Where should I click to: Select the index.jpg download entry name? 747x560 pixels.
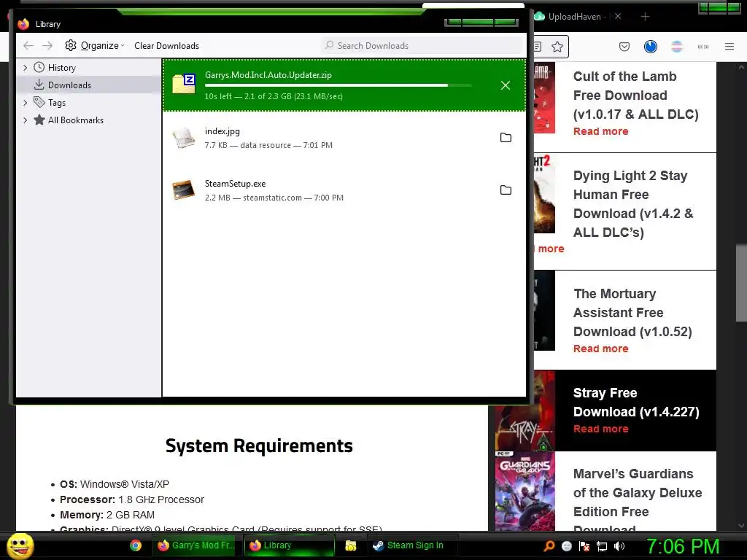222,131
